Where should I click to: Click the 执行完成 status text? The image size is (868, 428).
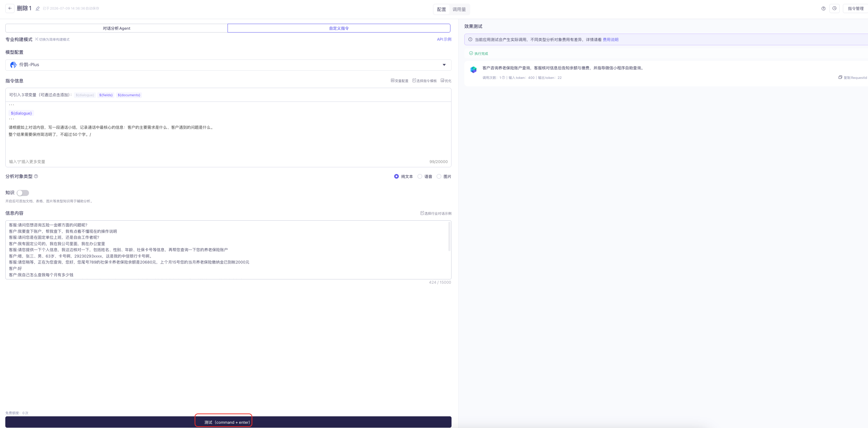(481, 54)
